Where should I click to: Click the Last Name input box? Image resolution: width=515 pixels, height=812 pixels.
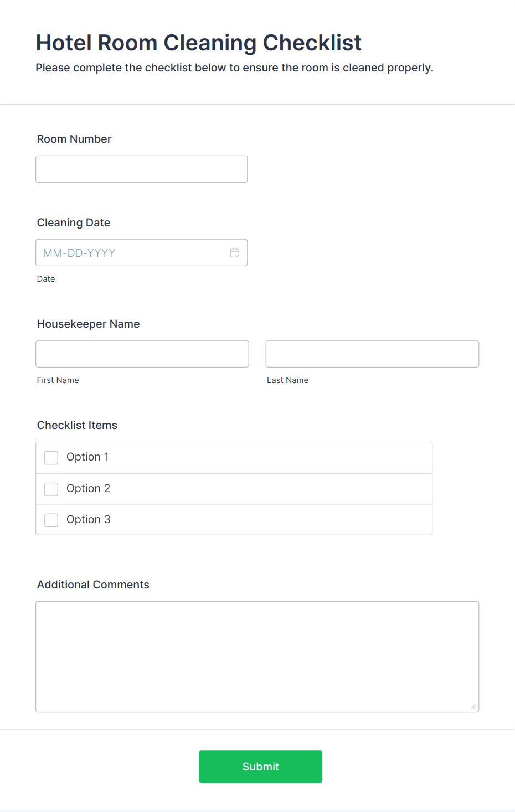pos(372,354)
